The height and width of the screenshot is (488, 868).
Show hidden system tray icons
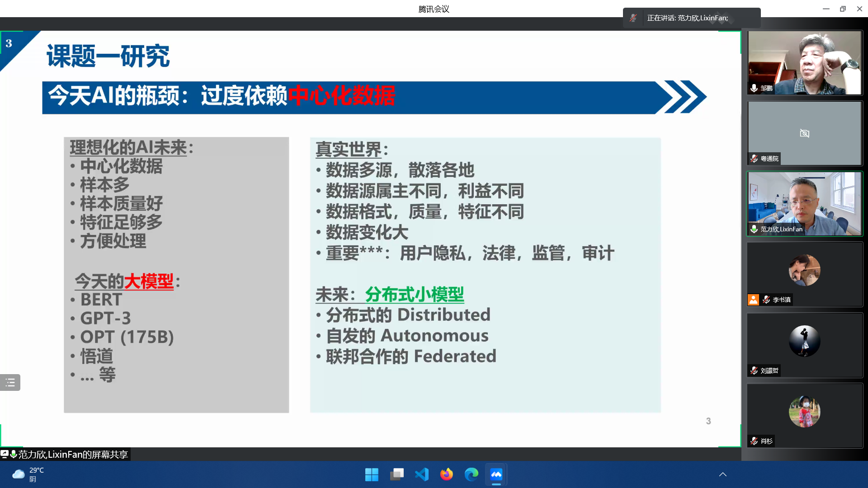(723, 474)
